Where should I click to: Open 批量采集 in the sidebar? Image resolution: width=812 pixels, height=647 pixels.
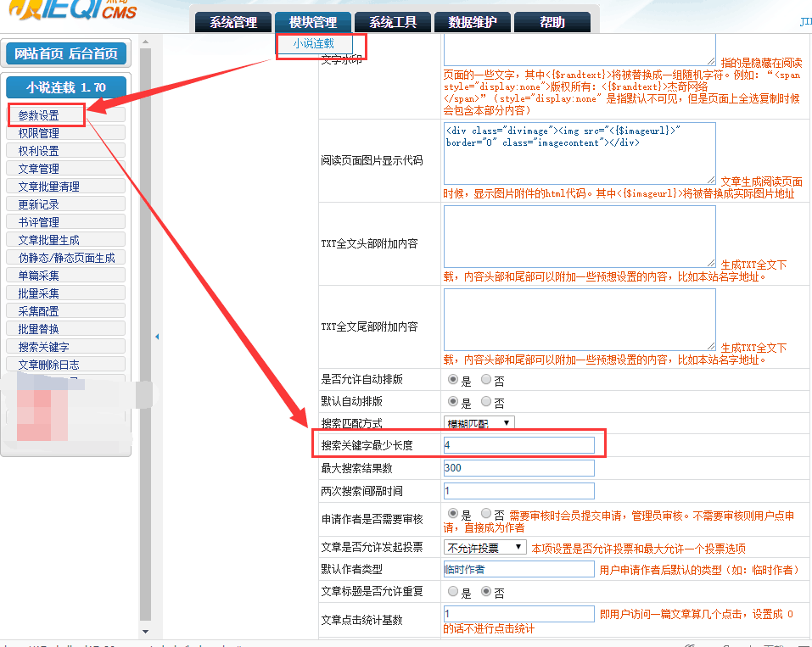pos(39,293)
